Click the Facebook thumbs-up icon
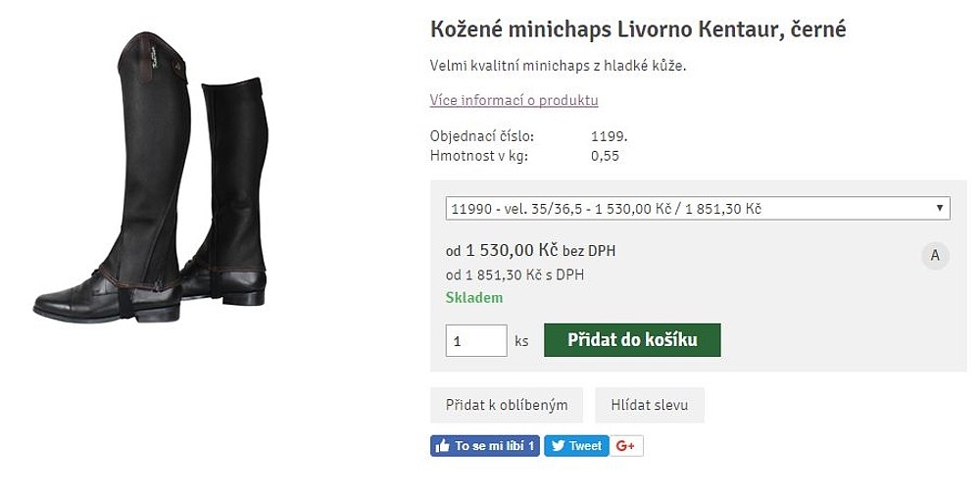 [x=442, y=446]
